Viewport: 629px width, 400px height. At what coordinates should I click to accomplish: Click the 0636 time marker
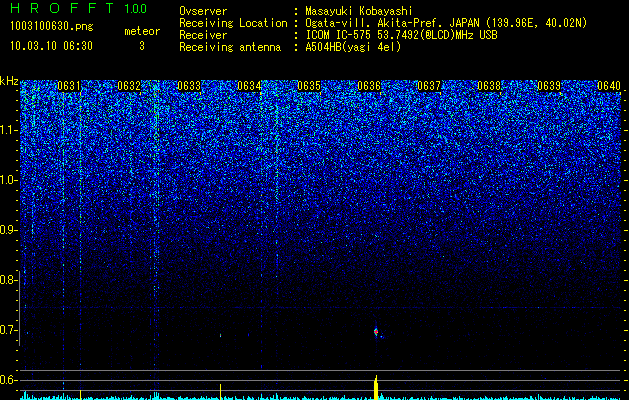[369, 86]
